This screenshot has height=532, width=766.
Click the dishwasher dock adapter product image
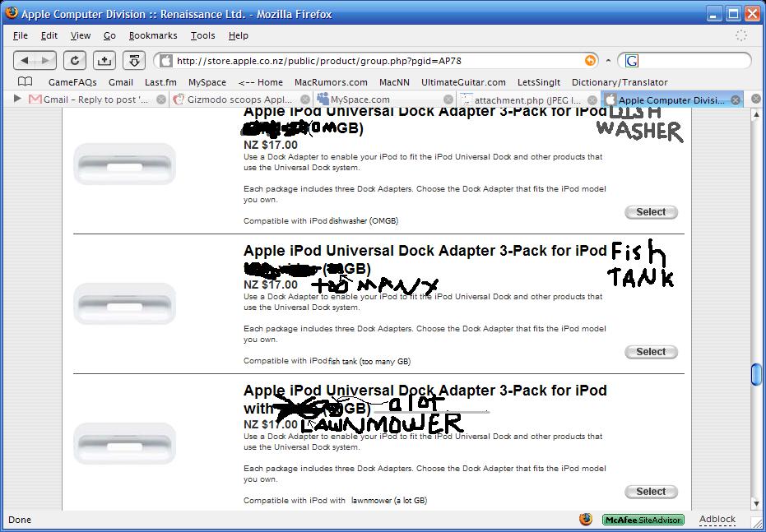point(124,164)
